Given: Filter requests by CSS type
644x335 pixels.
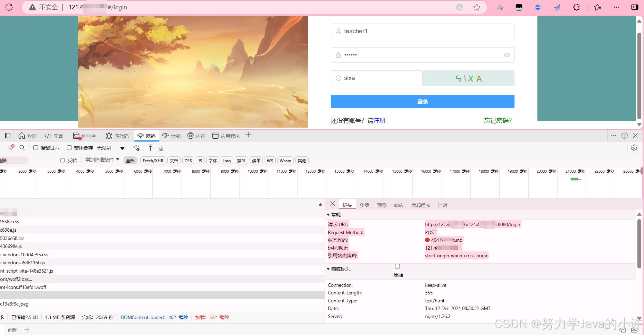Looking at the screenshot, I should [x=188, y=161].
